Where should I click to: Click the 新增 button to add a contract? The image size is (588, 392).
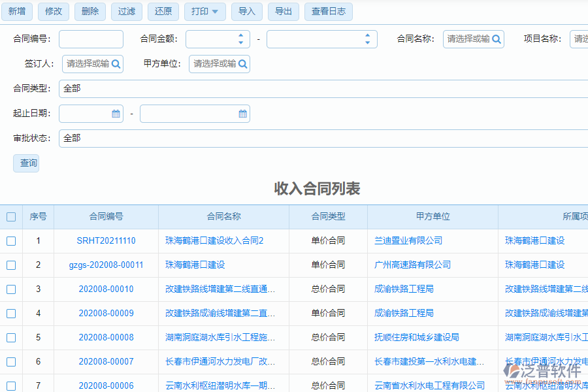(17, 11)
